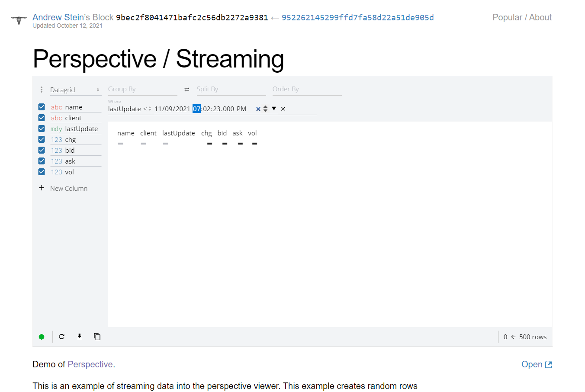Click the gist hash 9bec2f8041471bafc2c56db2272a9381
This screenshot has width=585, height=392.
[x=192, y=17]
